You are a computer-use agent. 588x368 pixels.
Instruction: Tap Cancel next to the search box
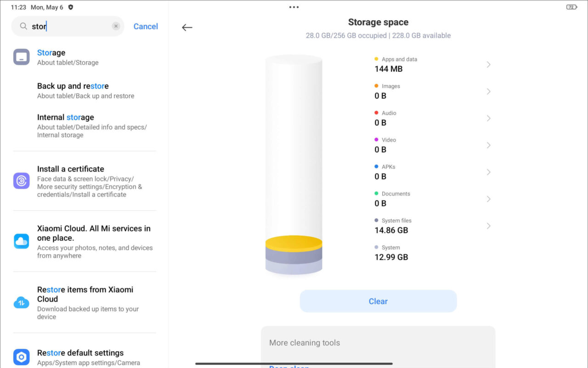146,27
